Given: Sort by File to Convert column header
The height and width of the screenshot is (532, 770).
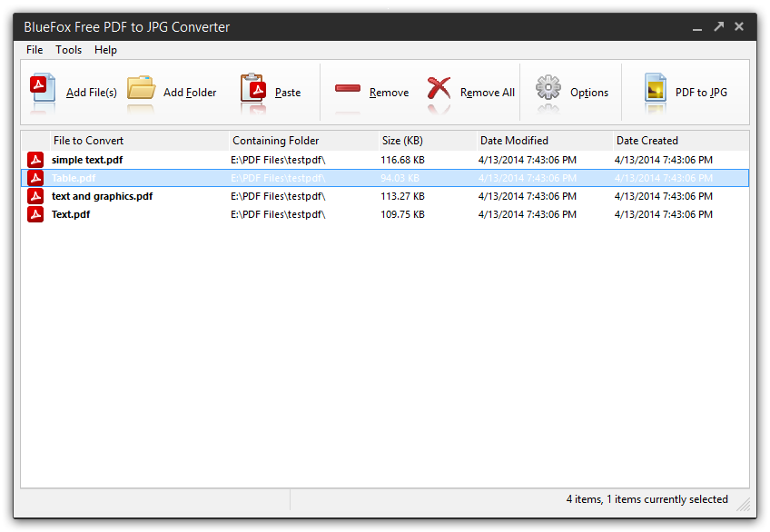Looking at the screenshot, I should coord(140,141).
